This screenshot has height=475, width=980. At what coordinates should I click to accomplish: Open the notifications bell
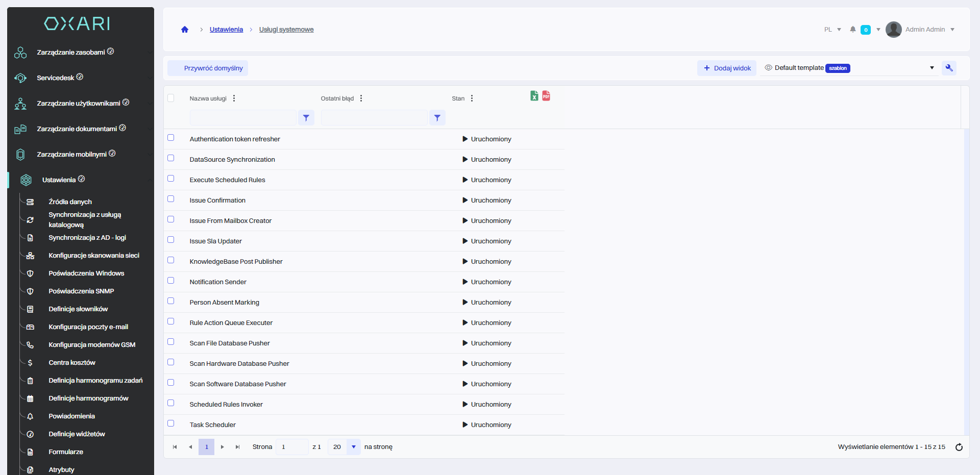click(852, 30)
